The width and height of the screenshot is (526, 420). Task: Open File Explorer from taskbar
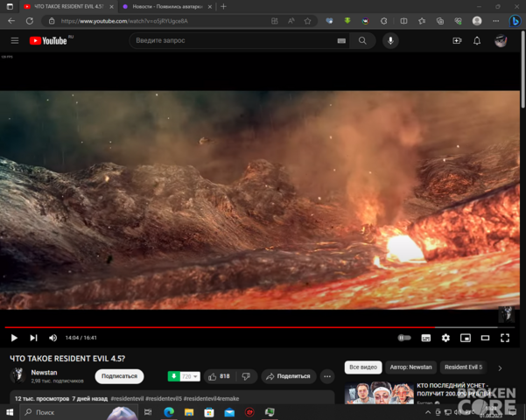189,412
